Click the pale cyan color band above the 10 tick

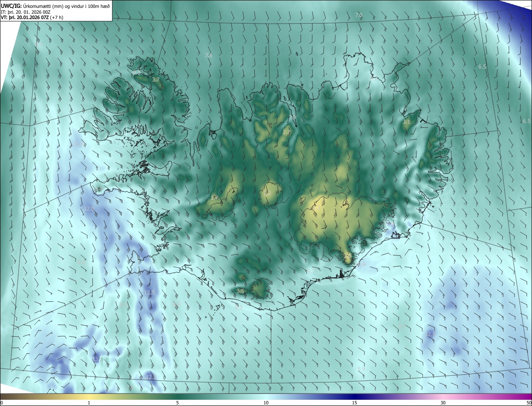click(266, 396)
